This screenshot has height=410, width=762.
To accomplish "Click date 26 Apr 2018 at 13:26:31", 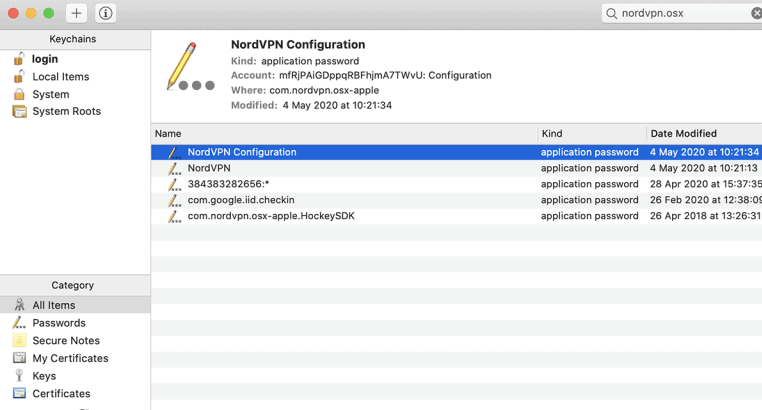I will pos(706,216).
